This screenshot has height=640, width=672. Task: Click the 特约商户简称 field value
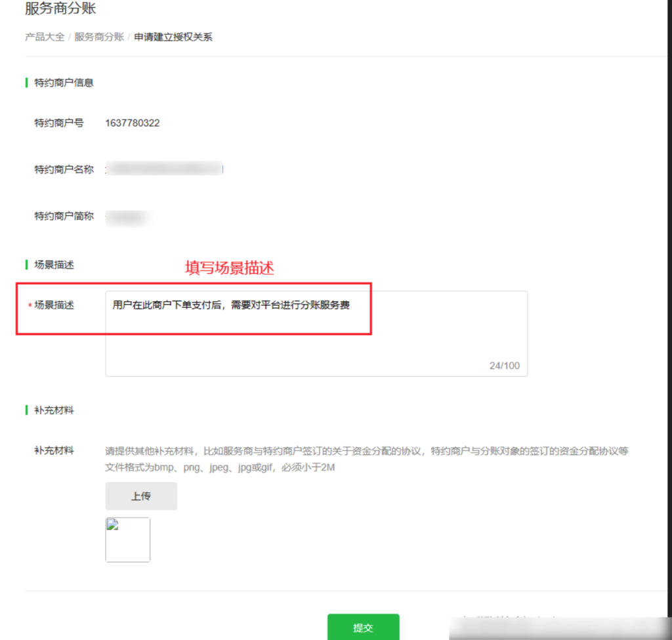[128, 215]
